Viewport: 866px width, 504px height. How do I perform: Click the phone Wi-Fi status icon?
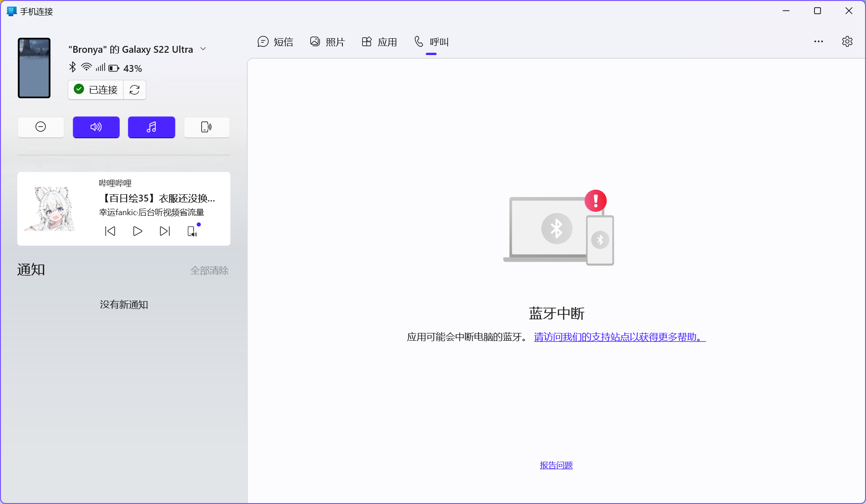coord(86,67)
